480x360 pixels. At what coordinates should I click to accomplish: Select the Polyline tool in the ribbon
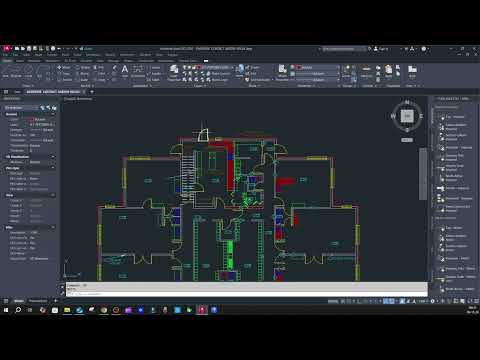point(16,71)
